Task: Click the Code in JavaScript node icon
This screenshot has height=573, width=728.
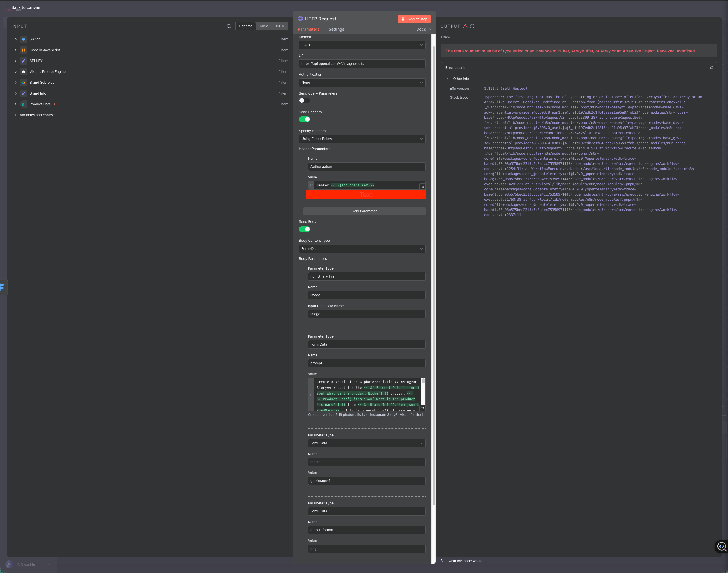Action: pos(23,50)
